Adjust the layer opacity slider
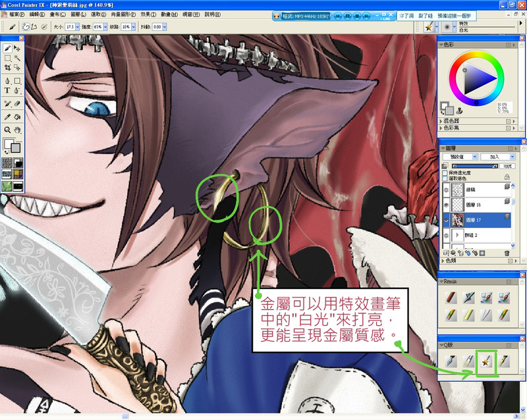The width and height of the screenshot is (527, 420). [x=474, y=166]
